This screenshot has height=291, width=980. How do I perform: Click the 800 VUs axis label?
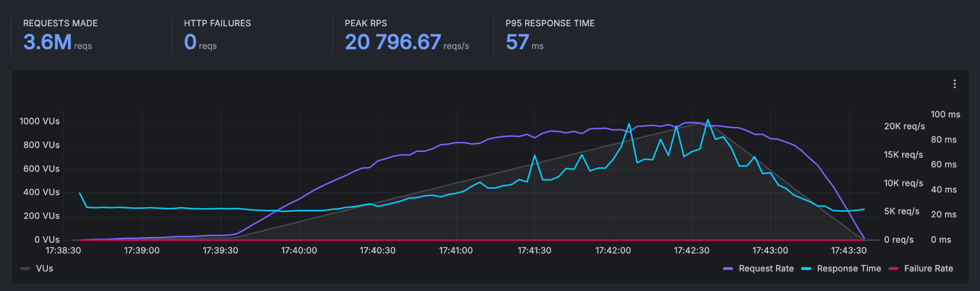tap(42, 145)
